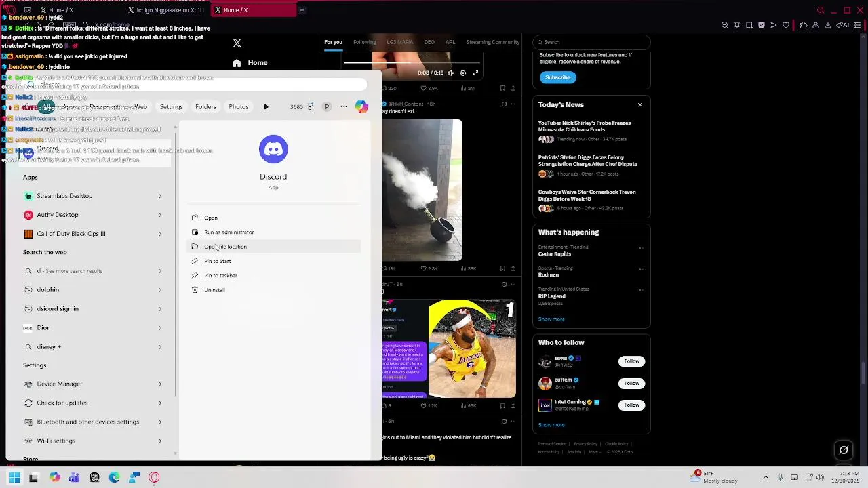Show more search filters arrow
868x488 pixels.
pos(266,107)
